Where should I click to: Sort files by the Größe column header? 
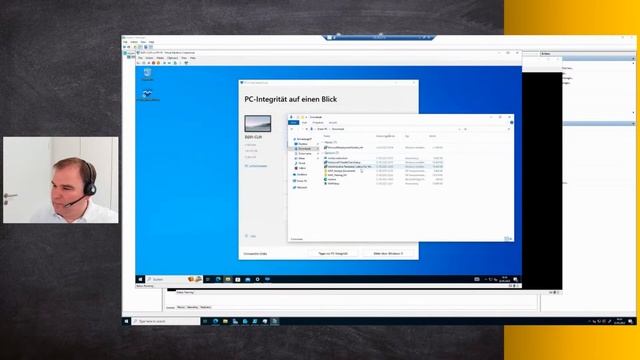pyautogui.click(x=433, y=136)
